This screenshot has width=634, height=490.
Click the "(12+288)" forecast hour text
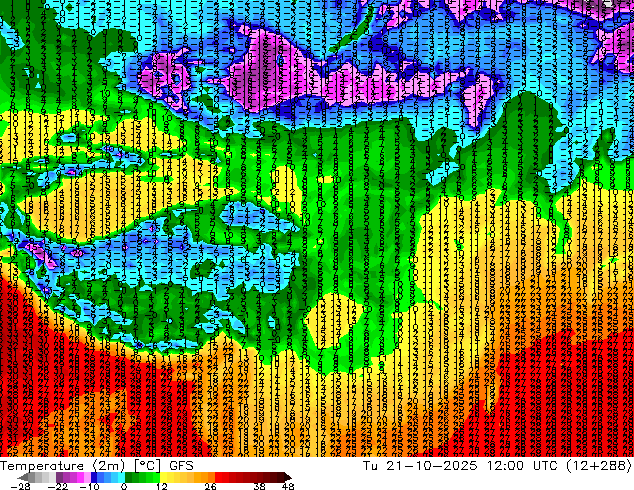coord(599,466)
